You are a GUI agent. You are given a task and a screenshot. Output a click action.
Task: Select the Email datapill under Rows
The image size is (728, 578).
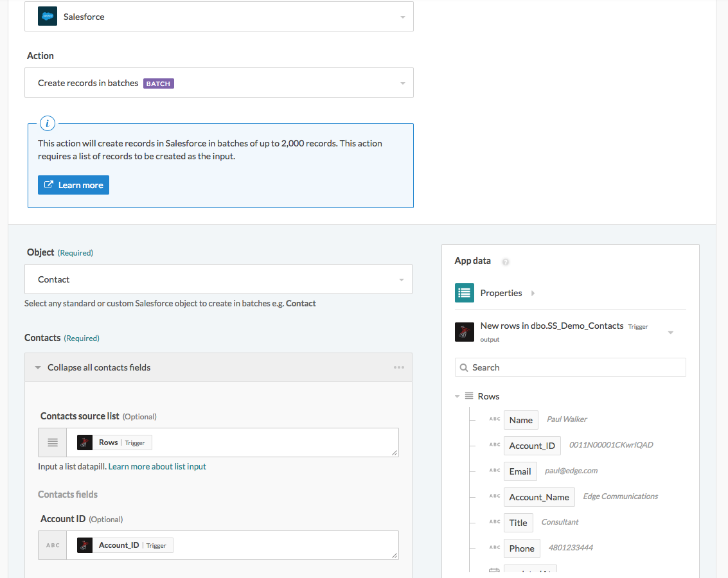(x=520, y=471)
